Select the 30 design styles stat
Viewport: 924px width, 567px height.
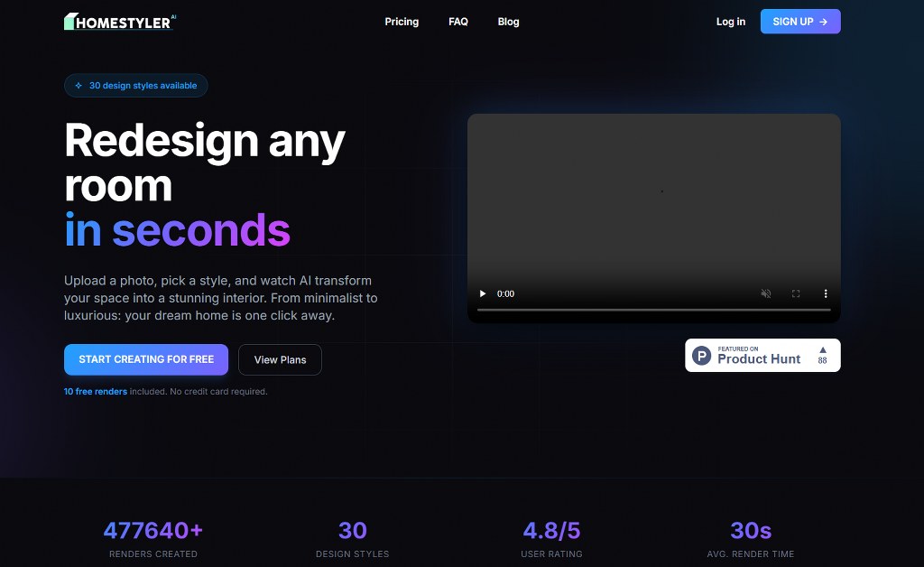(353, 538)
